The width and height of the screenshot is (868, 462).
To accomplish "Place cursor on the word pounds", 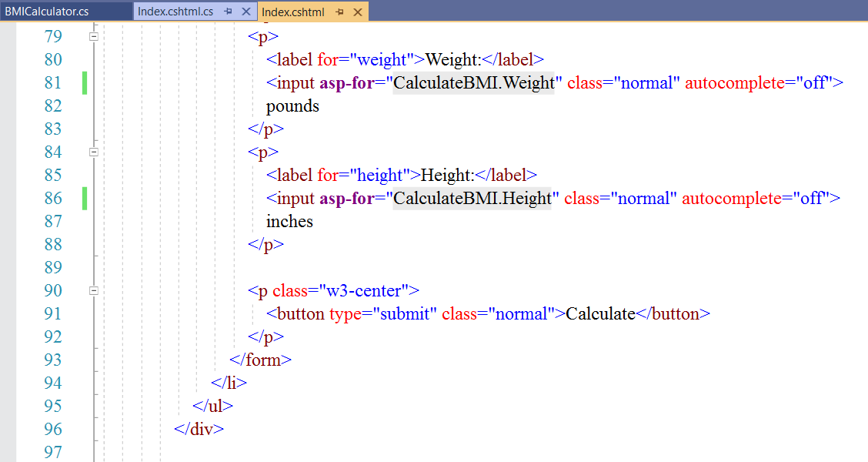I will (293, 106).
